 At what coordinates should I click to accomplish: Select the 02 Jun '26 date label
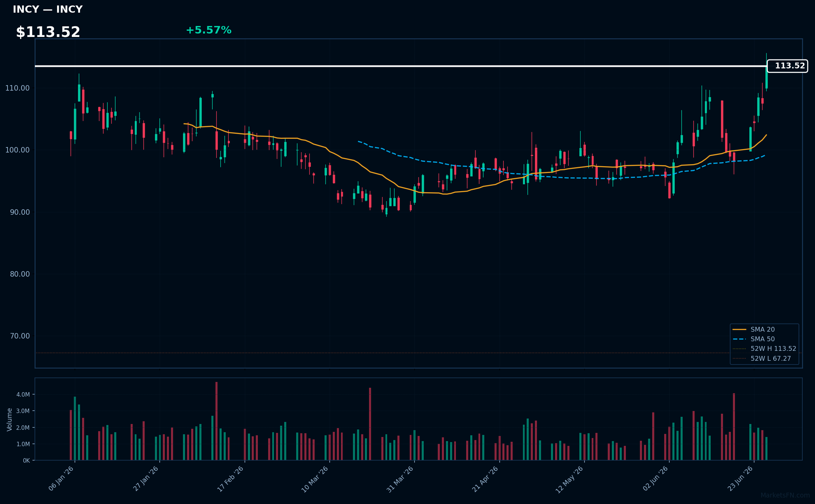click(x=655, y=479)
